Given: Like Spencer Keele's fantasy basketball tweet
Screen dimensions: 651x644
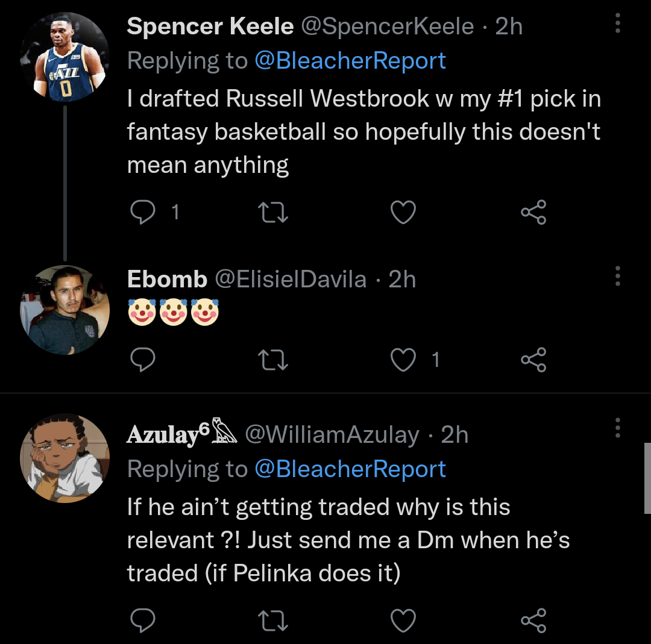Looking at the screenshot, I should [x=403, y=212].
